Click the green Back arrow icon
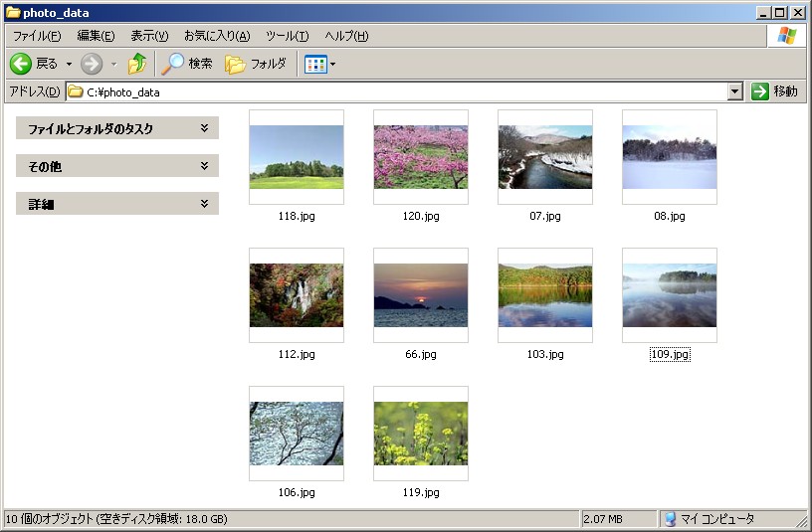Screen dimensions: 812x532 (x=21, y=65)
